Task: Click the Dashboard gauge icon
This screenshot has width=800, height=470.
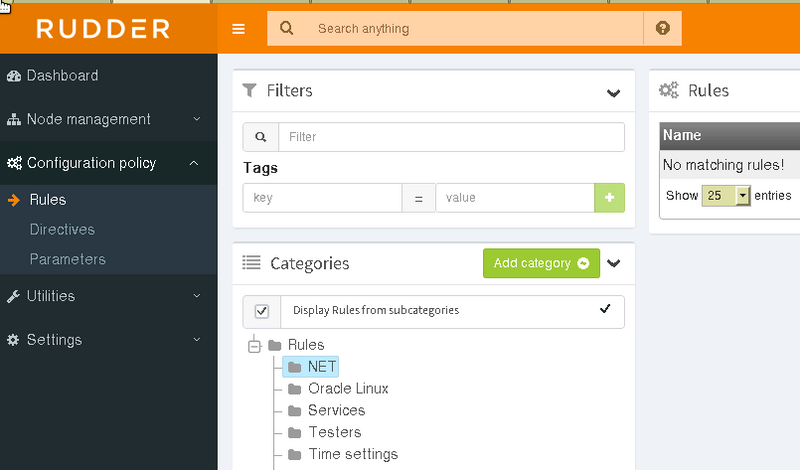Action: (14, 76)
